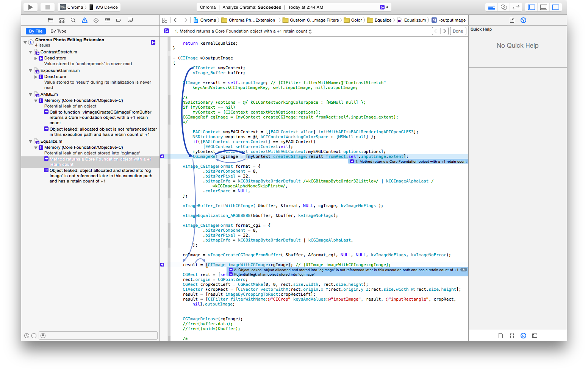Stop the running task
The width and height of the screenshot is (588, 371).
pos(47,7)
